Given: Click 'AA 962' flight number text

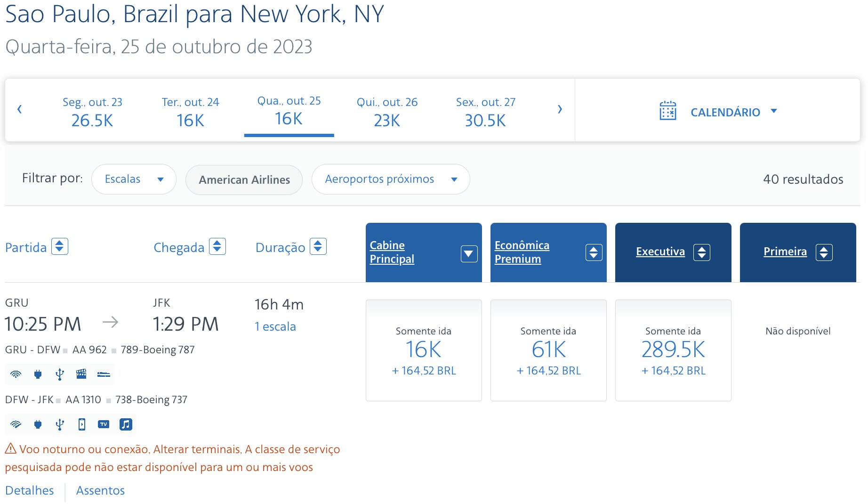Looking at the screenshot, I should pyautogui.click(x=89, y=350).
